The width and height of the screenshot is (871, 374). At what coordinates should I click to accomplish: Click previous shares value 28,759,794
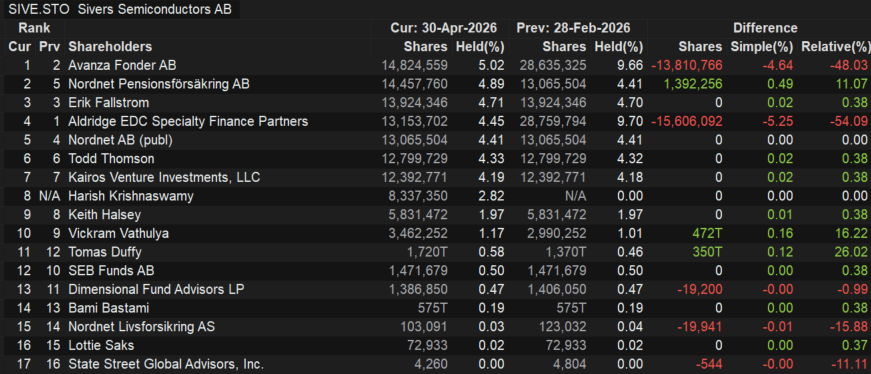click(x=553, y=122)
